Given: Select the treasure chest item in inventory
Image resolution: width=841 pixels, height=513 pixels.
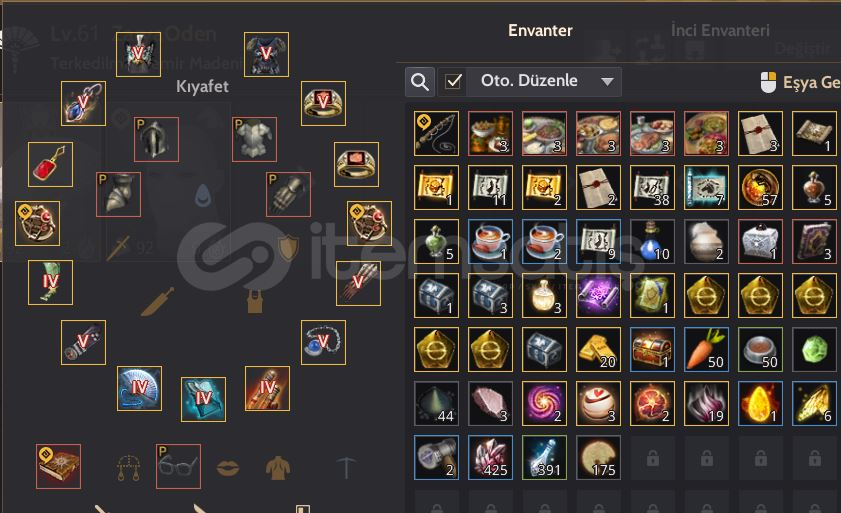Looking at the screenshot, I should pyautogui.click(x=652, y=349).
